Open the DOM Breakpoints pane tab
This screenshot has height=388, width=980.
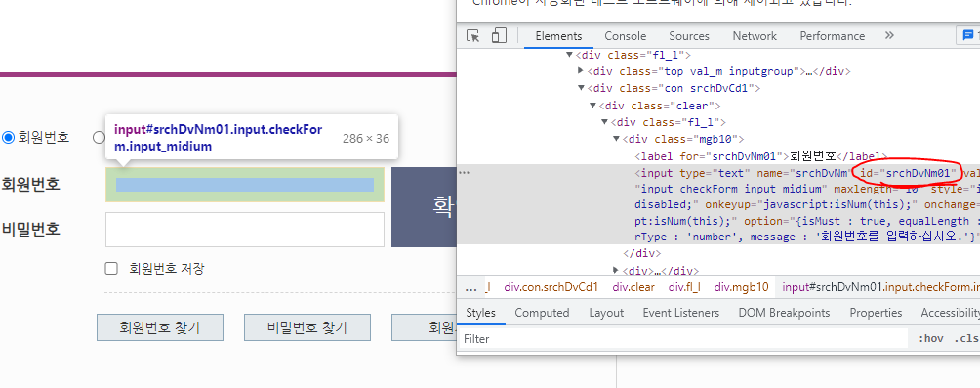[784, 313]
